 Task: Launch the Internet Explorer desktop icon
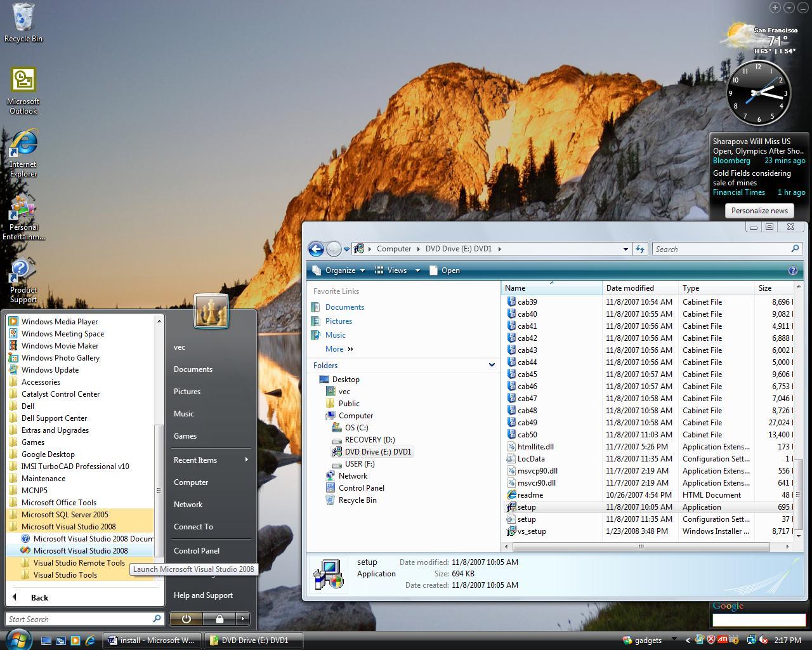point(23,152)
